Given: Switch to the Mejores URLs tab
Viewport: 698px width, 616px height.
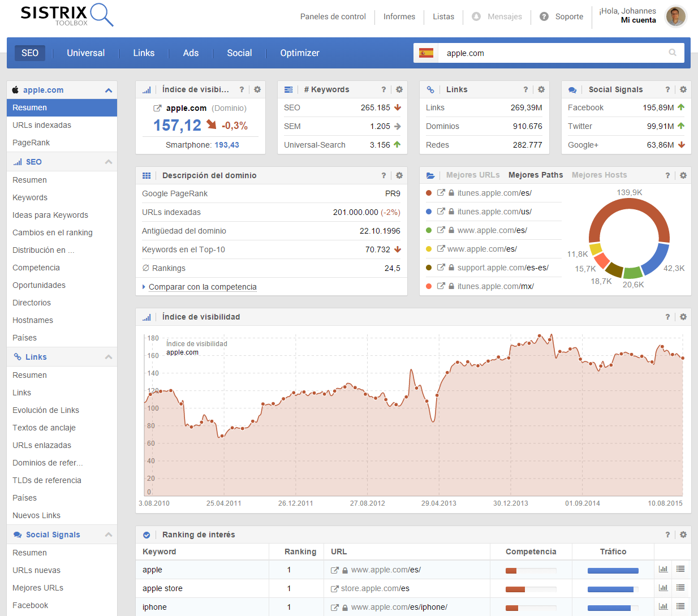Looking at the screenshot, I should [473, 175].
